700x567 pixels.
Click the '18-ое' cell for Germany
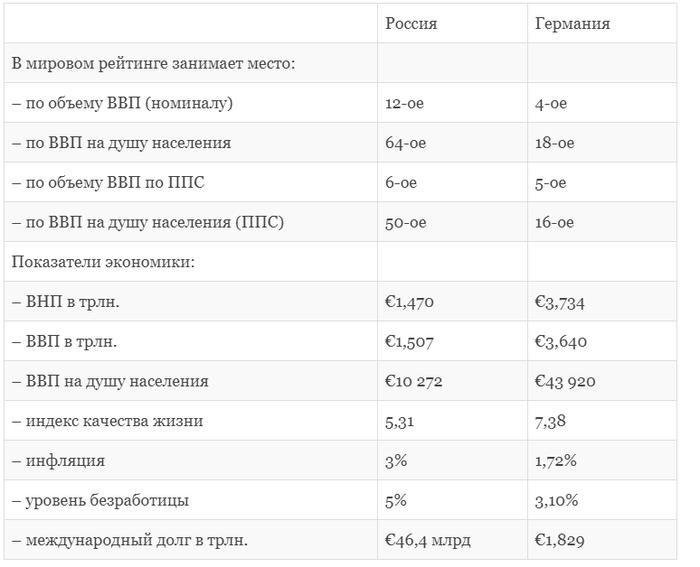[x=555, y=143]
